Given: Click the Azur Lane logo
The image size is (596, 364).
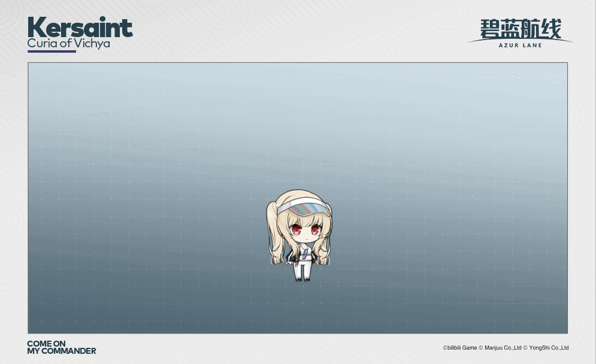Looking at the screenshot, I should 521,33.
